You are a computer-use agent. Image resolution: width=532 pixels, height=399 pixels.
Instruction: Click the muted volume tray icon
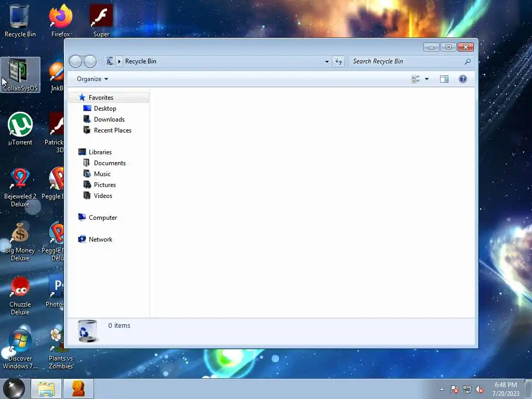[x=480, y=389]
